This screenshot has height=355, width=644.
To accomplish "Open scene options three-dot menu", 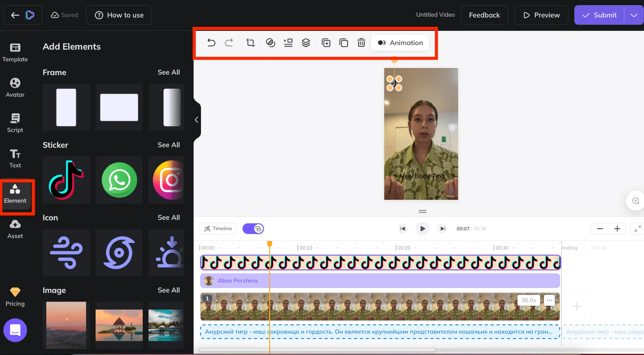I will (549, 300).
